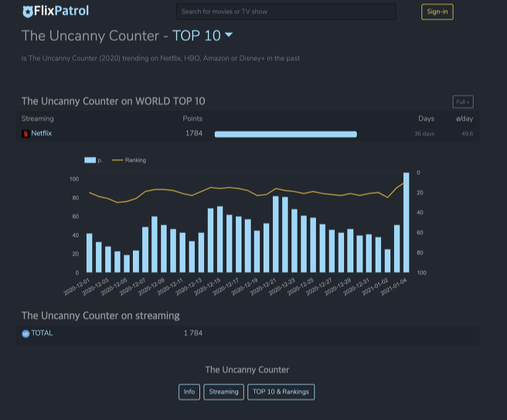The width and height of the screenshot is (507, 420).
Task: Click the 49,6 per day value
Action: pyautogui.click(x=468, y=134)
